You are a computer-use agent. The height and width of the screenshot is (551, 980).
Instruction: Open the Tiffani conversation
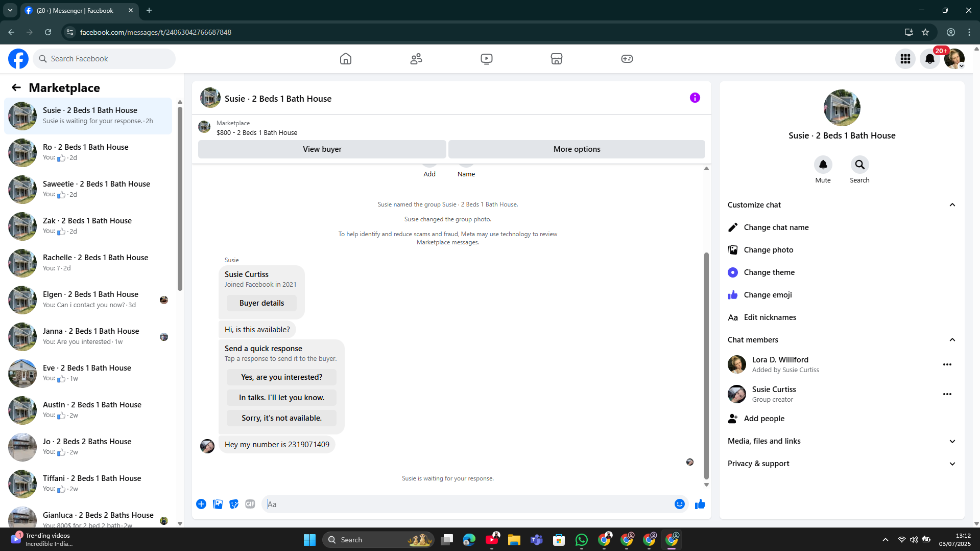[88, 484]
